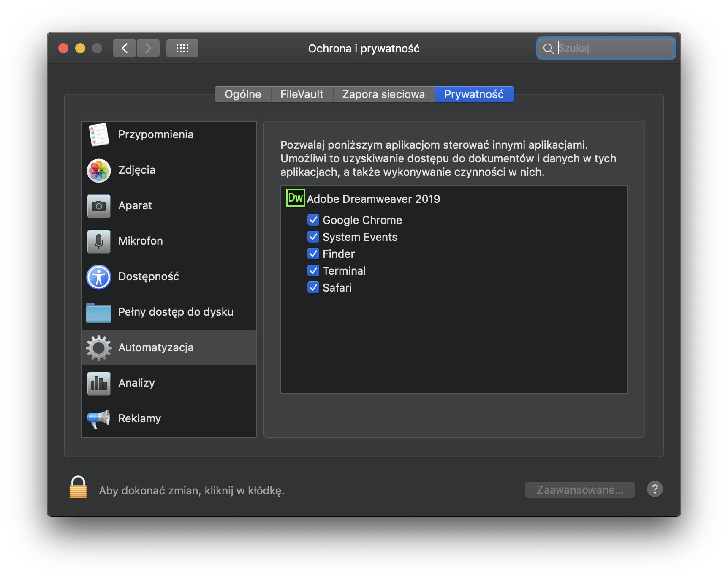This screenshot has width=728, height=579.
Task: Click the Reklamy megaphone icon
Action: pos(99,419)
